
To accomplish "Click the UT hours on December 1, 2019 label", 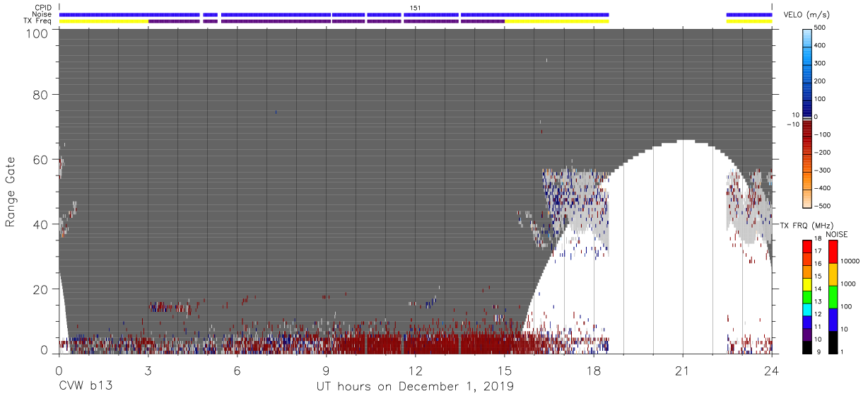I will click(x=415, y=387).
